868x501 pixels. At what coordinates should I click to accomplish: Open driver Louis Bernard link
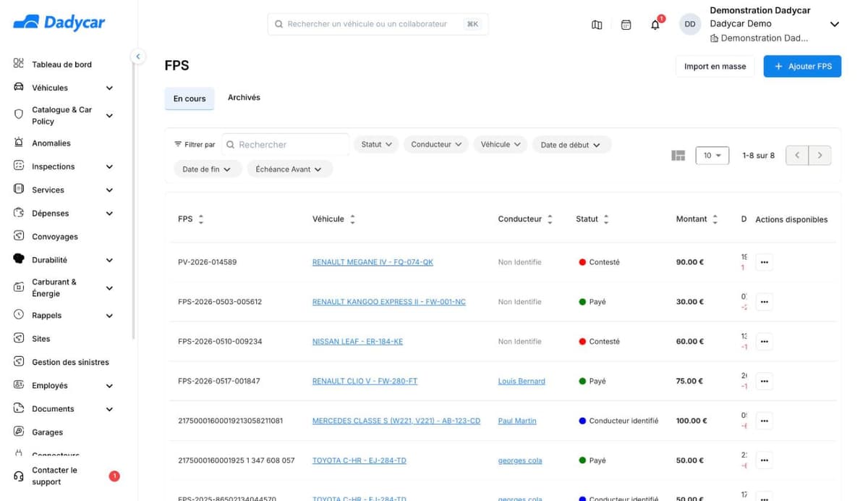click(522, 382)
